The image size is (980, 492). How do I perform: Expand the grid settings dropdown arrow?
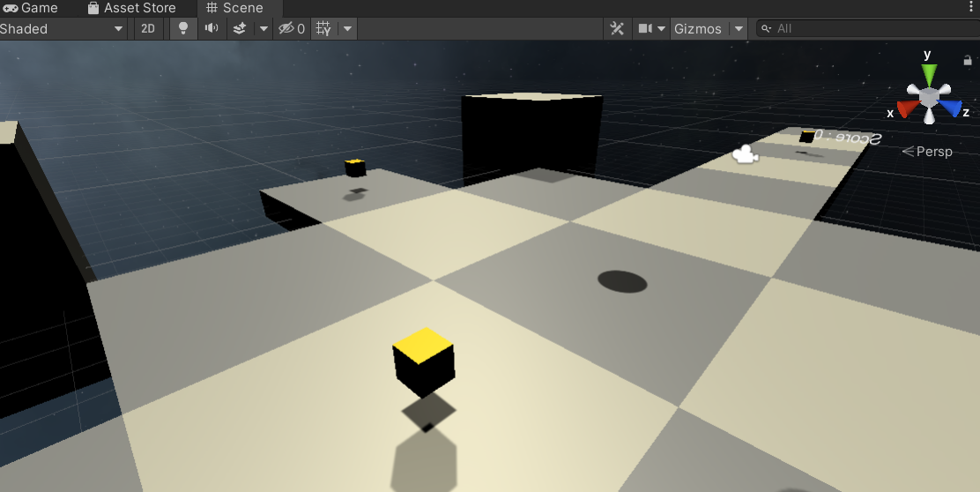click(x=348, y=28)
